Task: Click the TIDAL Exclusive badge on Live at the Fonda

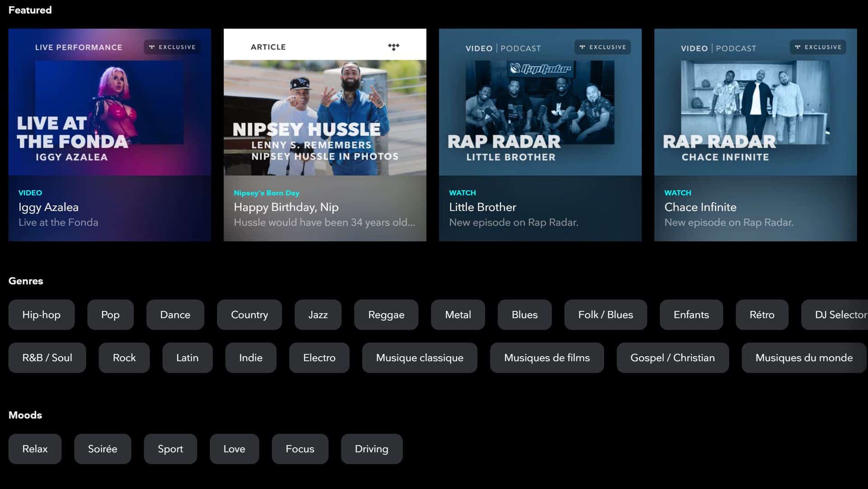Action: (x=172, y=47)
